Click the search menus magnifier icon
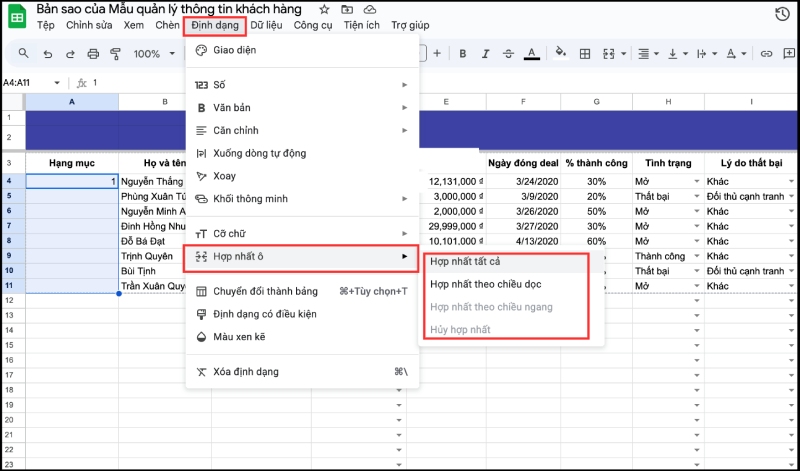800x471 pixels. [23, 53]
